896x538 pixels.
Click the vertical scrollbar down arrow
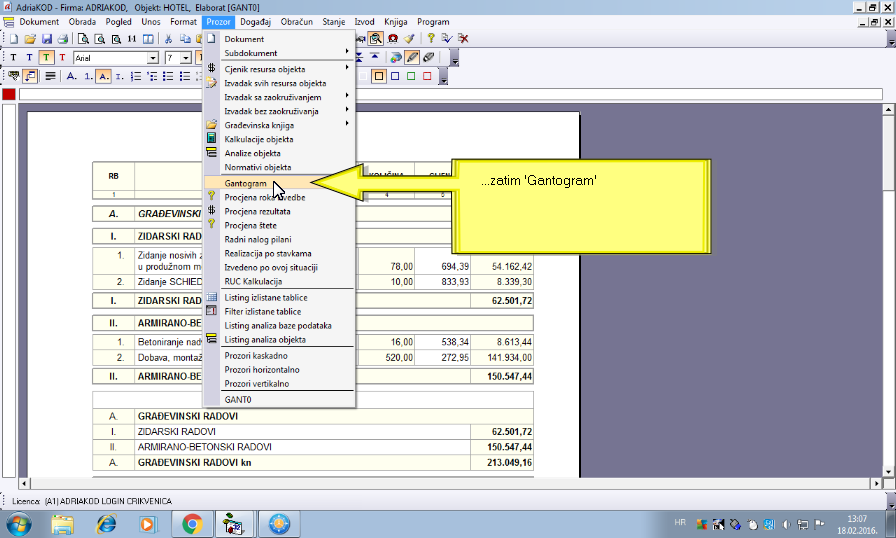tap(888, 472)
